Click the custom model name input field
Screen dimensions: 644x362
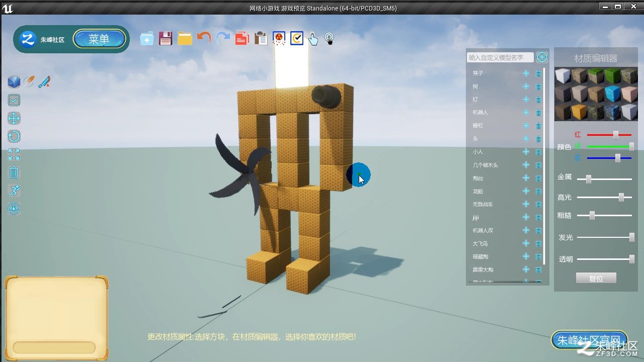point(500,57)
